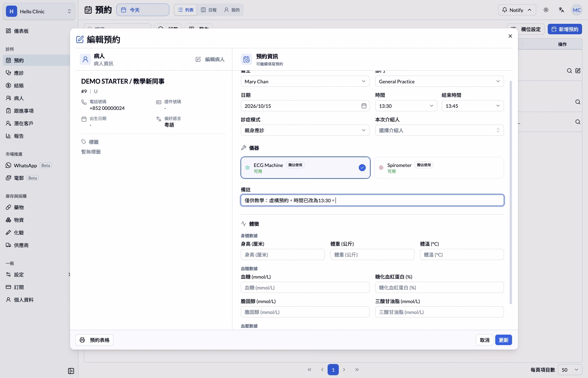Click the 體重 (公斤) input field
Screen dimensions: 588x378
point(372,254)
